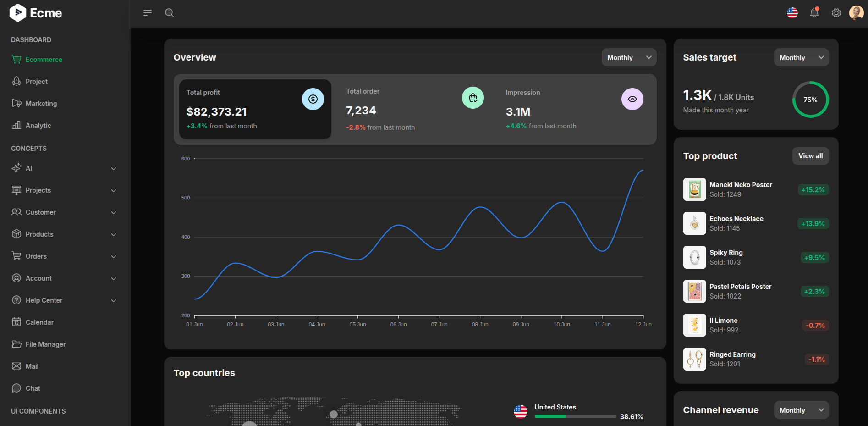Open the Channel revenue Monthly dropdown

click(801, 410)
